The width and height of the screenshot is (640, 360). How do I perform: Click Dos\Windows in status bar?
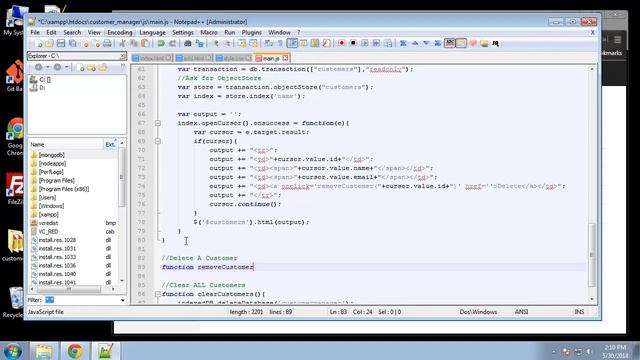478,312
